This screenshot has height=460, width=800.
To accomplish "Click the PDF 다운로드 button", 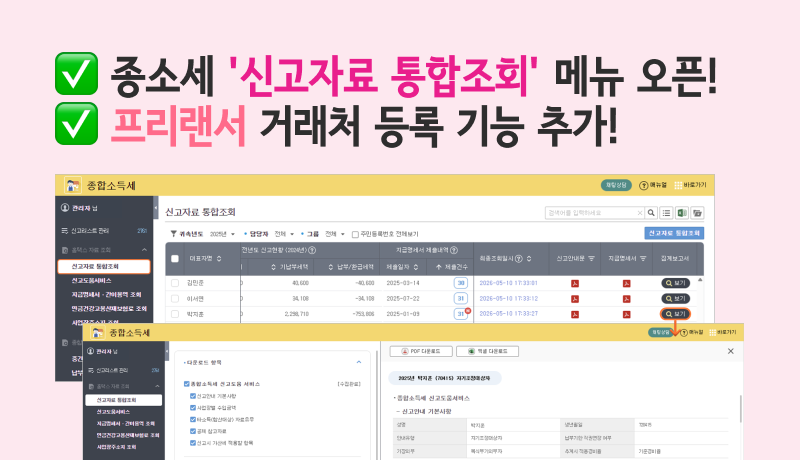I will 422,351.
